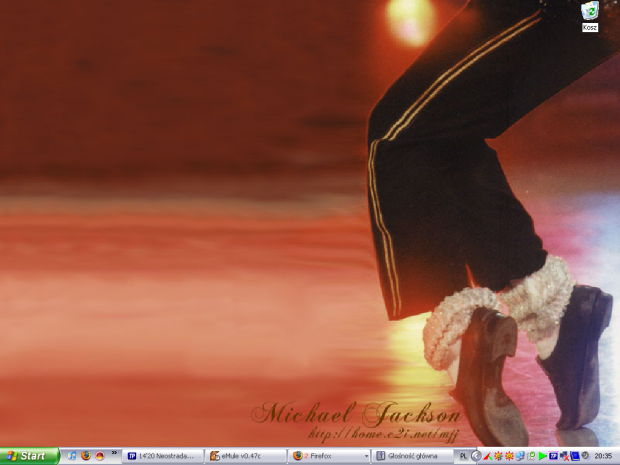The width and height of the screenshot is (620, 465).
Task: Launch iTunes from Quick Launch
Action: [72, 456]
